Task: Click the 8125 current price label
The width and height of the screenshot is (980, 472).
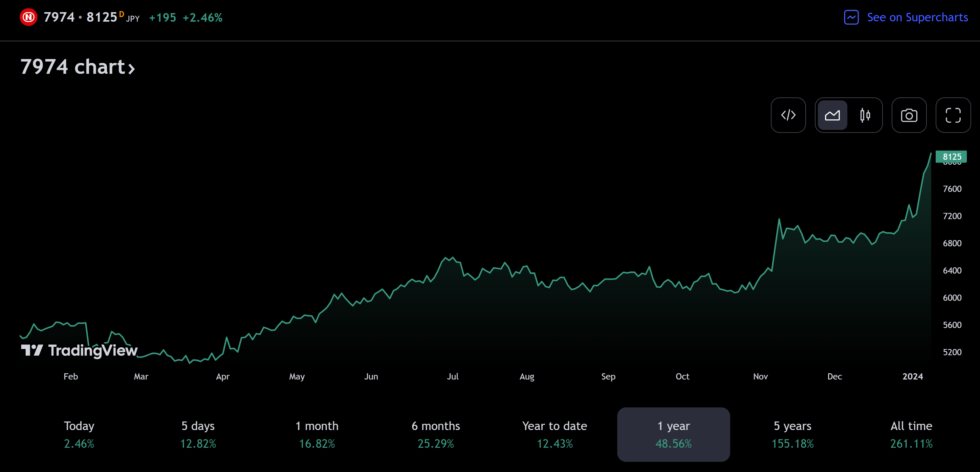Action: click(951, 156)
